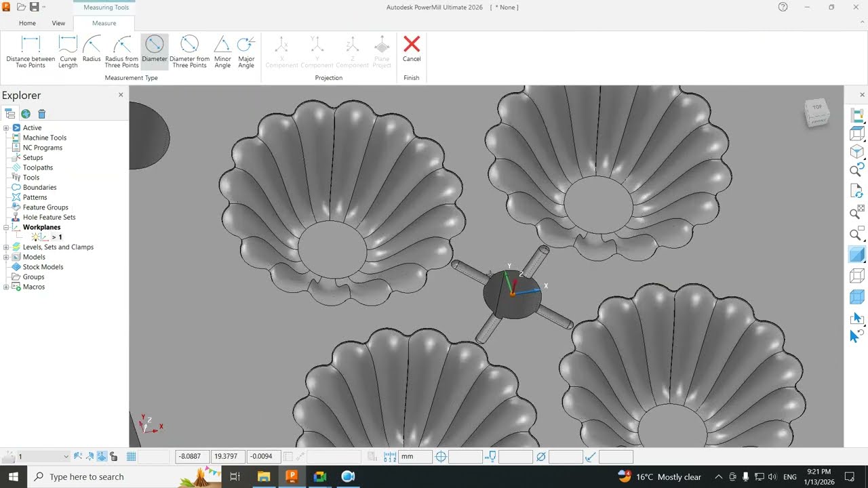Viewport: 868px width, 488px height.
Task: Choose Diameter from Three Points tool
Action: (189, 52)
